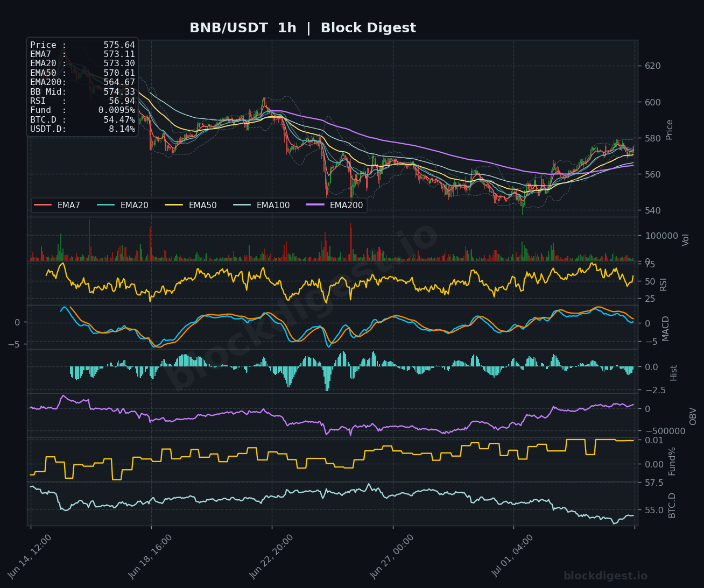Screen dimensions: 704x588
Task: Click the RSI 56.94 info row
Action: (x=82, y=101)
